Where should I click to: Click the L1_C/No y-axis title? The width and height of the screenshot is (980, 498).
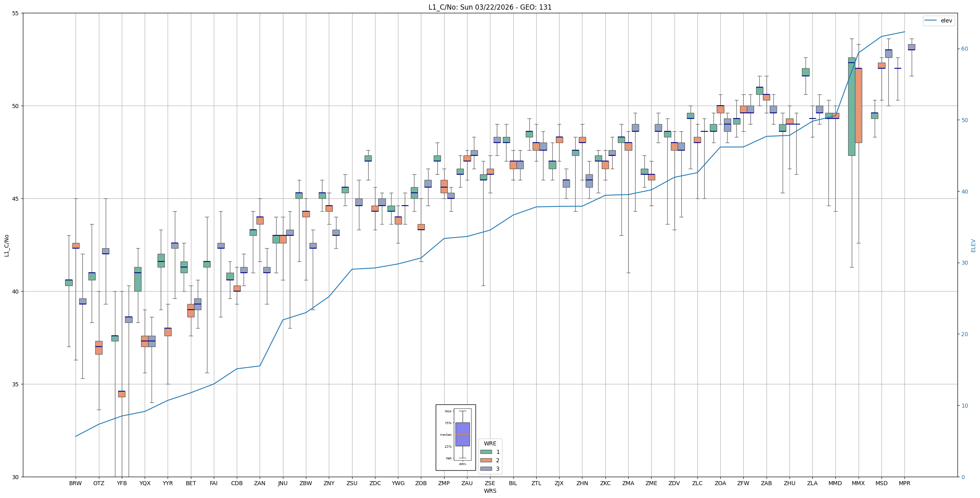(x=6, y=245)
